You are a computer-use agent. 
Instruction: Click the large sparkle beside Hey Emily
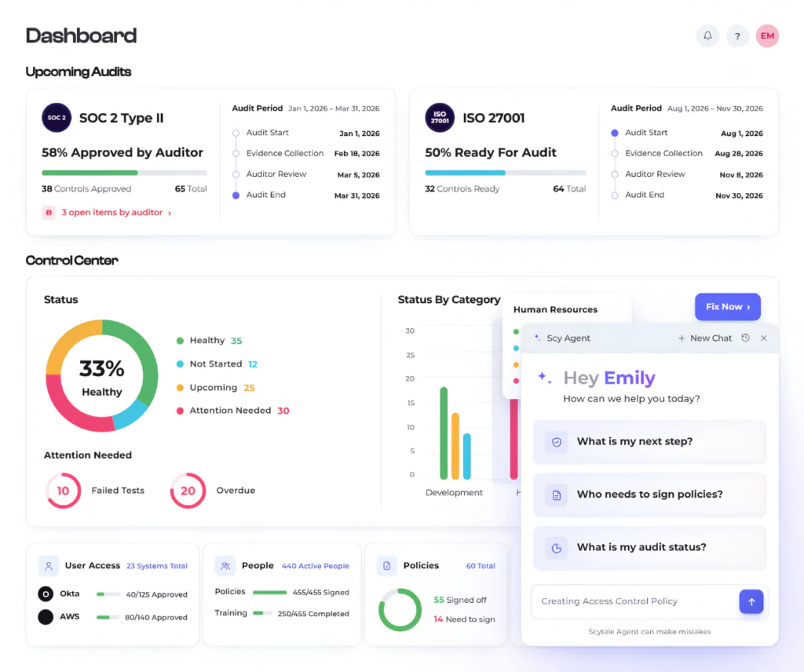545,378
